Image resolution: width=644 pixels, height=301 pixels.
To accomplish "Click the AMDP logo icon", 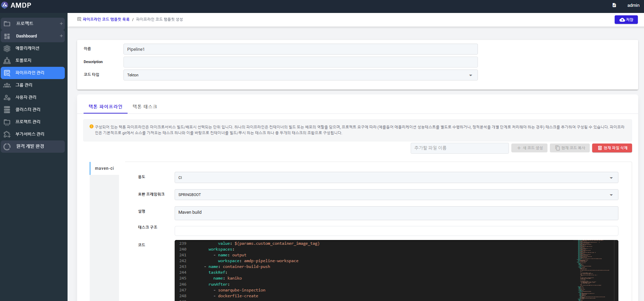I will 5,5.
